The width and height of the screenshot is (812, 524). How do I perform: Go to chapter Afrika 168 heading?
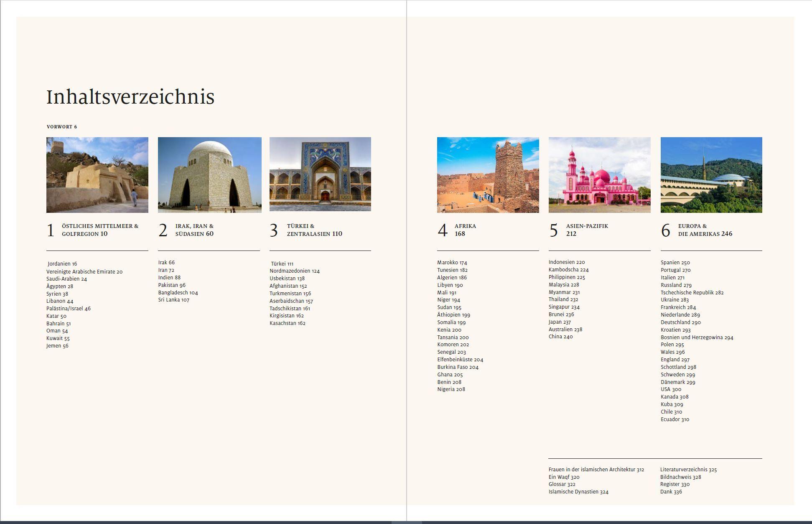click(x=465, y=230)
